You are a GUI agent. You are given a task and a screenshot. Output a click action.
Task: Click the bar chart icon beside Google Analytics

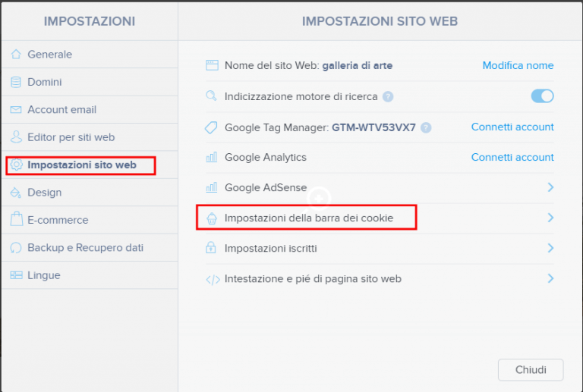pos(212,158)
